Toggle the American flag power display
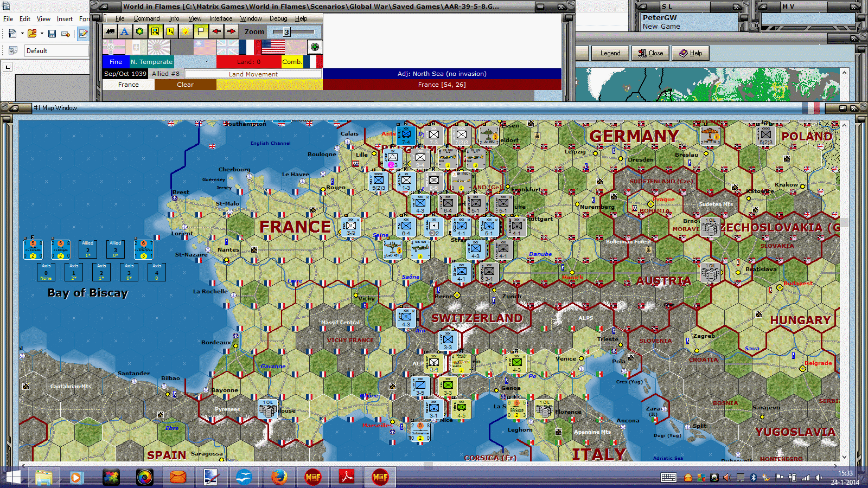The height and width of the screenshot is (488, 868). [x=274, y=47]
